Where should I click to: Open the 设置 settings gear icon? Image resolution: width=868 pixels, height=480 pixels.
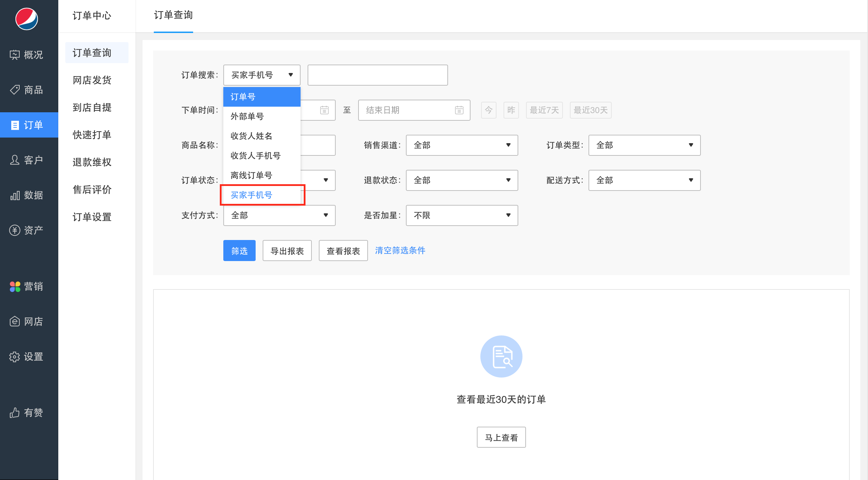15,356
